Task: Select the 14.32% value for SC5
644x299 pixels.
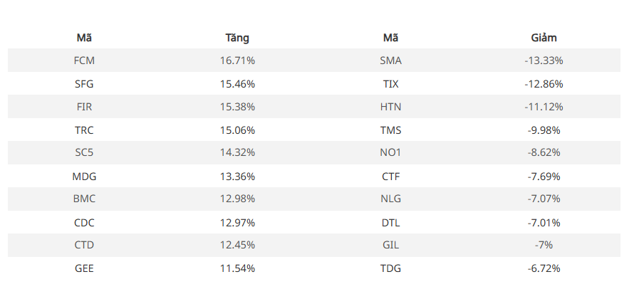Action: (x=237, y=152)
